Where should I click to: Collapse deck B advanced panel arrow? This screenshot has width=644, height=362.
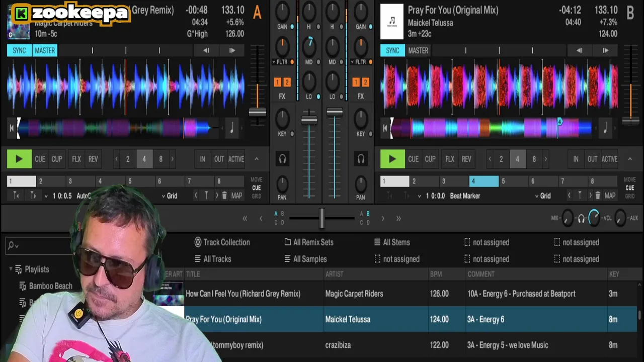pyautogui.click(x=629, y=159)
